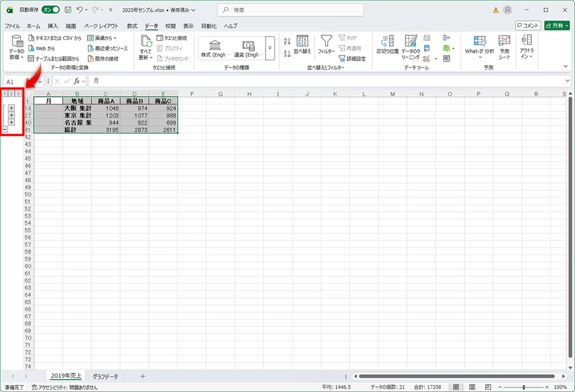Image resolution: width=575 pixels, height=392 pixels.
Task: Select the Stocks (株式) data type
Action: pyautogui.click(x=215, y=48)
